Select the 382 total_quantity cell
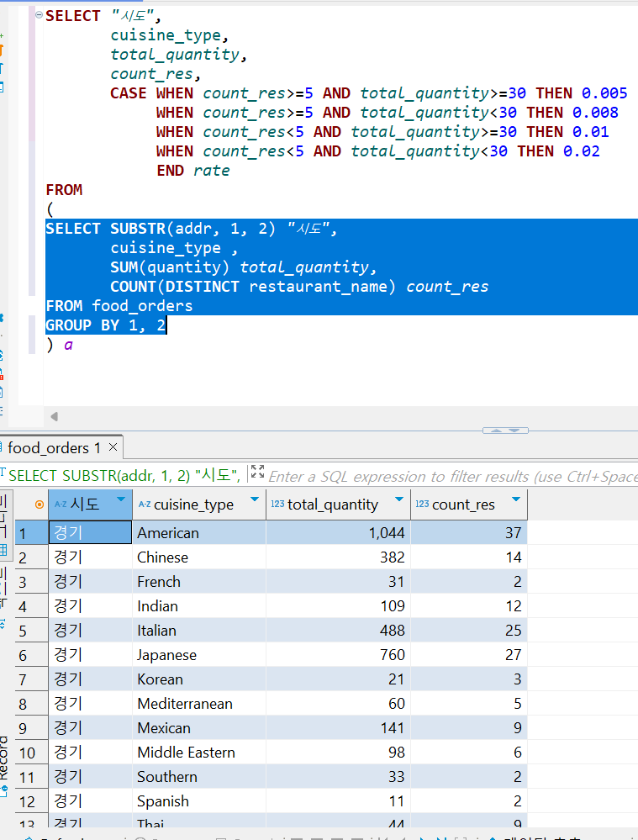Screen dimensions: 638x840 [x=338, y=557]
